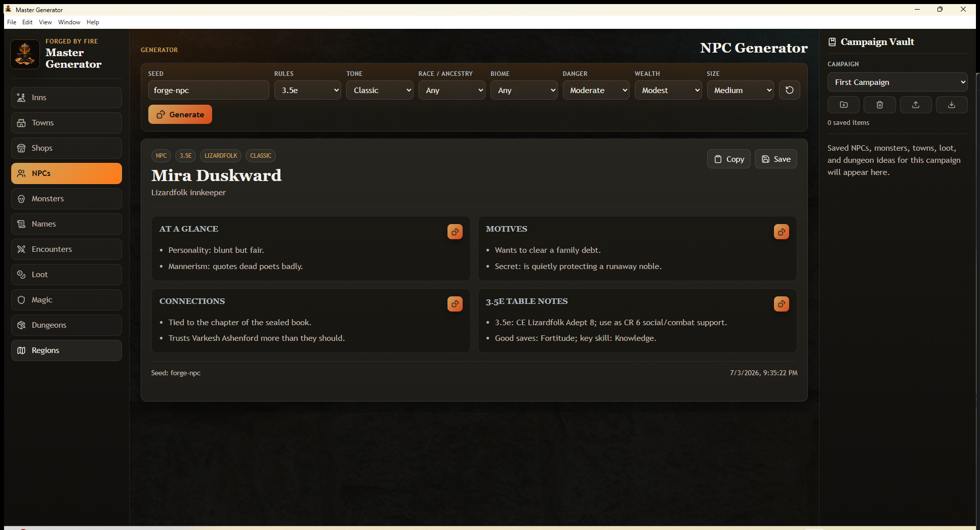
Task: Reroll the Motives section
Action: [782, 232]
